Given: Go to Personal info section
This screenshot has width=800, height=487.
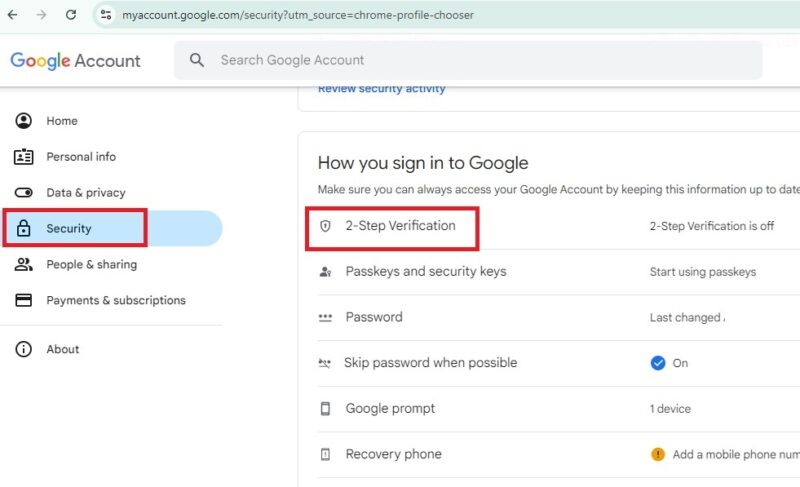Looking at the screenshot, I should 80,157.
